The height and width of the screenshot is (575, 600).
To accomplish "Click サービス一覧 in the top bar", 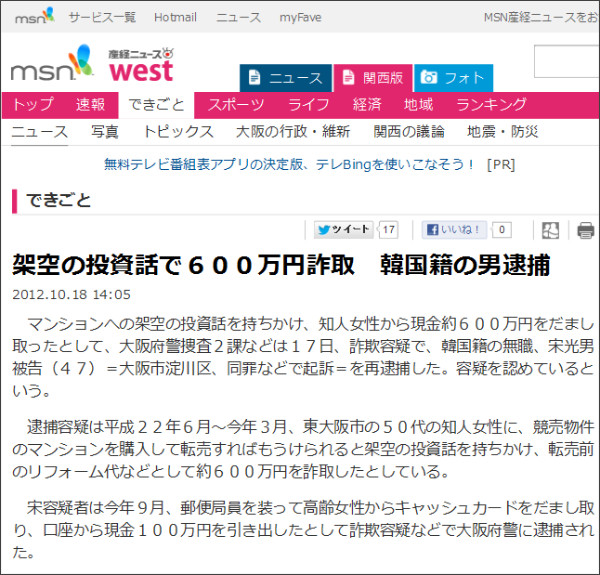I will 102,17.
